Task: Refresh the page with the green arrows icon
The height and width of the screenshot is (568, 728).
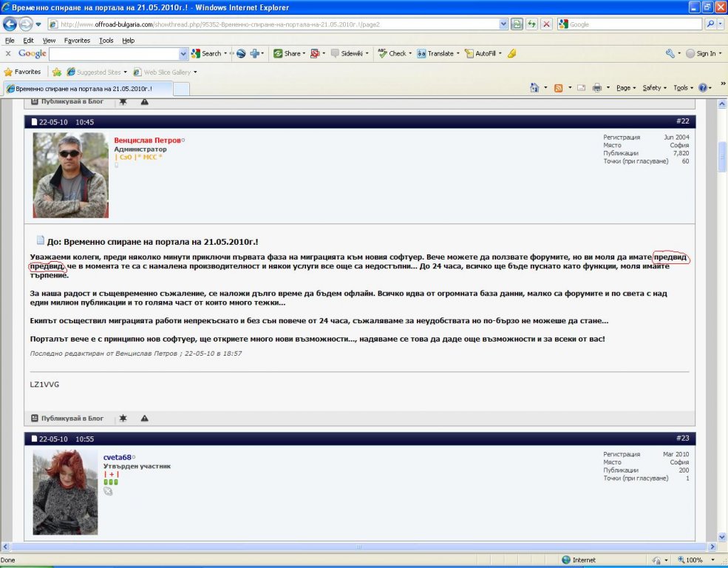Action: point(531,24)
